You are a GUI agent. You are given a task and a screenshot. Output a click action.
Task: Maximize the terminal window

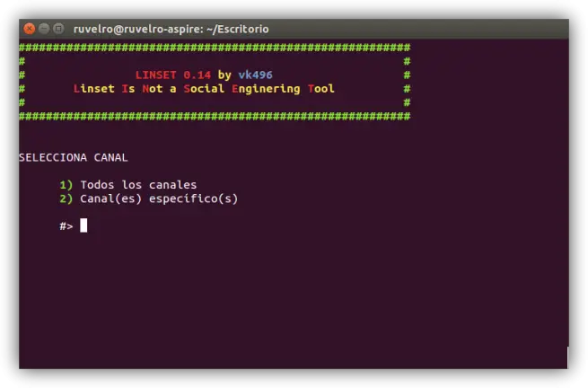tap(58, 29)
